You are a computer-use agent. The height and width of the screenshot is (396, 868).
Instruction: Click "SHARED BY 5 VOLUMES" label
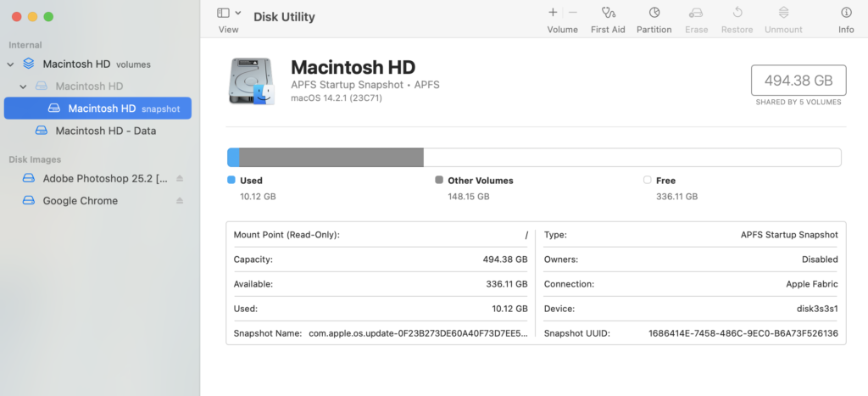798,102
